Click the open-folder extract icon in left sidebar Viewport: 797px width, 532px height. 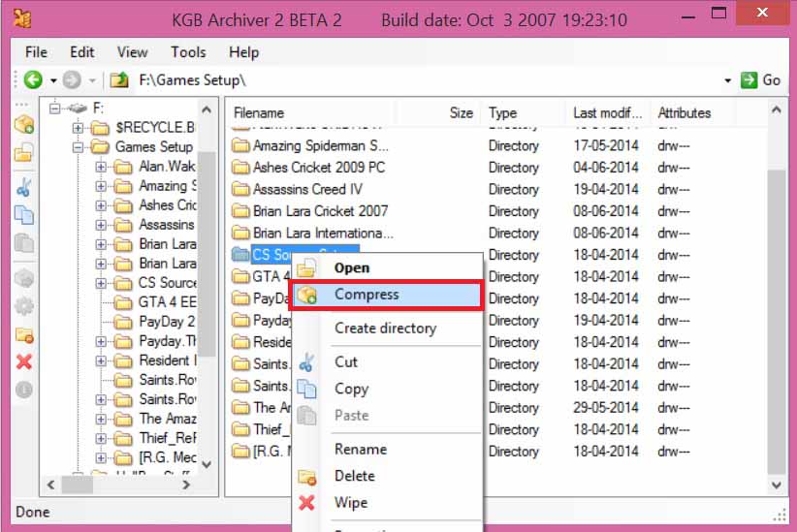click(24, 152)
